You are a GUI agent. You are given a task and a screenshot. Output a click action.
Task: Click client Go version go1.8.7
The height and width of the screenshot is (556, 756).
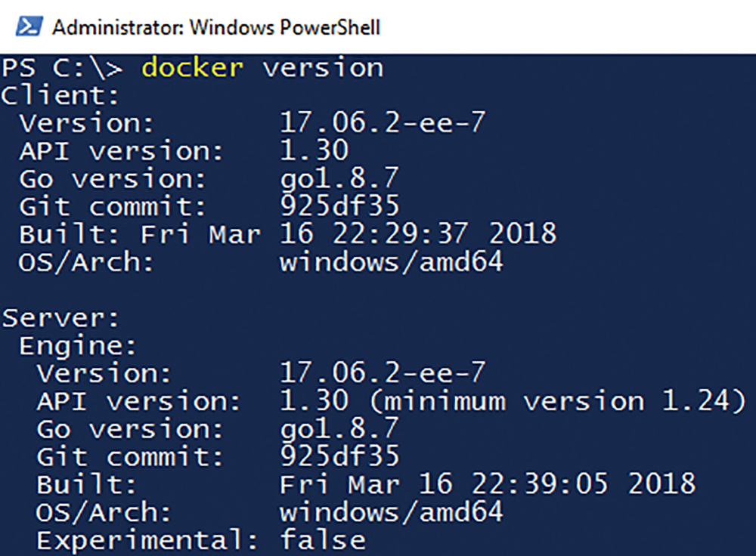coord(339,179)
